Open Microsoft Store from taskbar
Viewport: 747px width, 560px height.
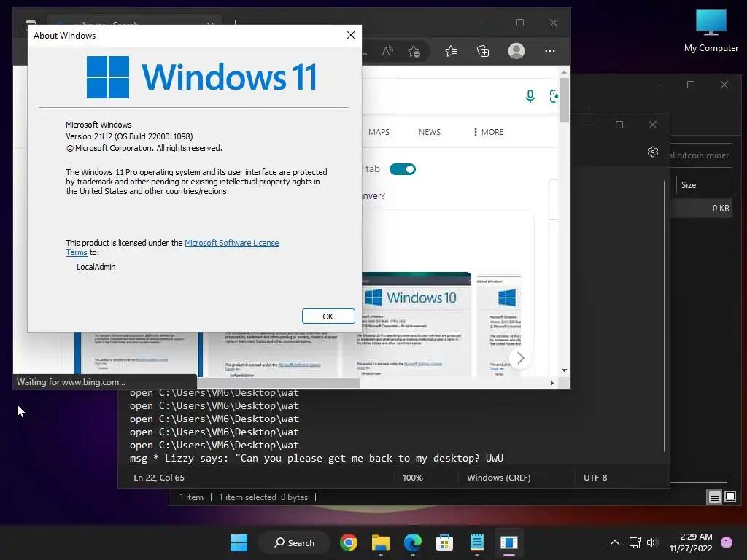(x=444, y=542)
